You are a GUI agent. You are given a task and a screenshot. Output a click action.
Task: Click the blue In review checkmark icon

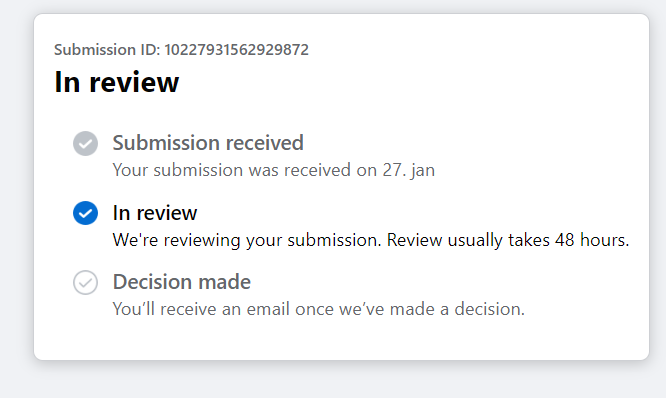85,213
